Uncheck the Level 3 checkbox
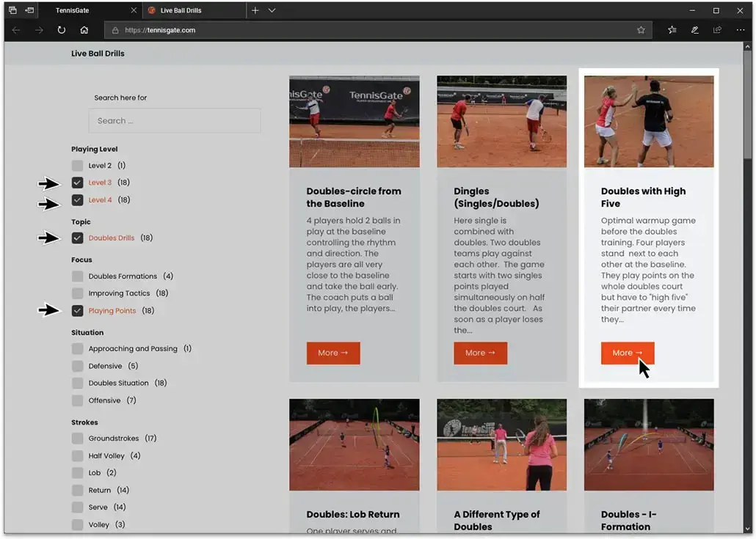The image size is (756, 539). coord(78,183)
